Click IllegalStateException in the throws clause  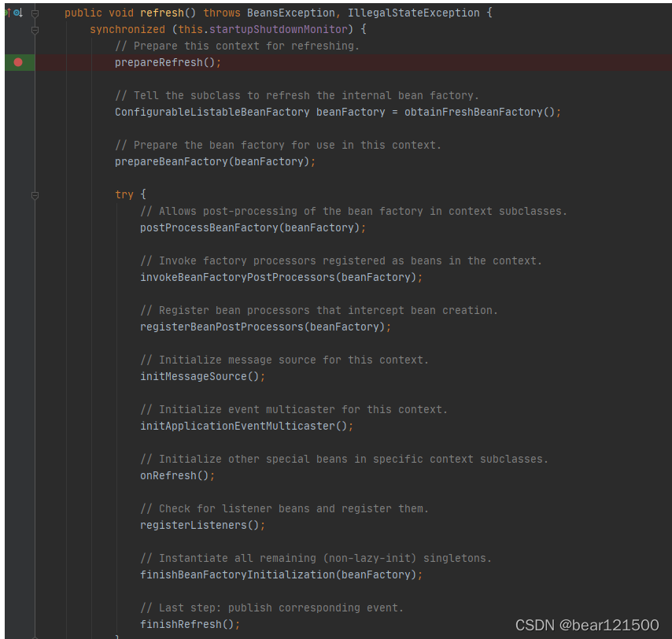414,13
